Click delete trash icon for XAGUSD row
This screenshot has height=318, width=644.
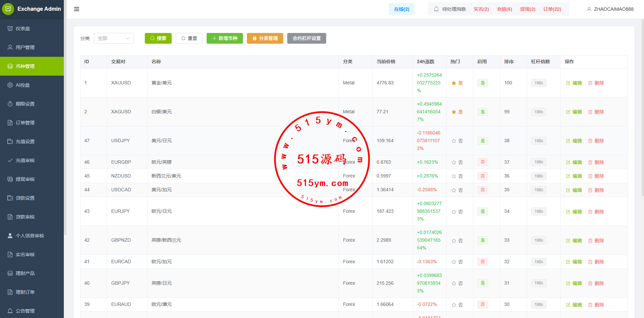point(590,112)
